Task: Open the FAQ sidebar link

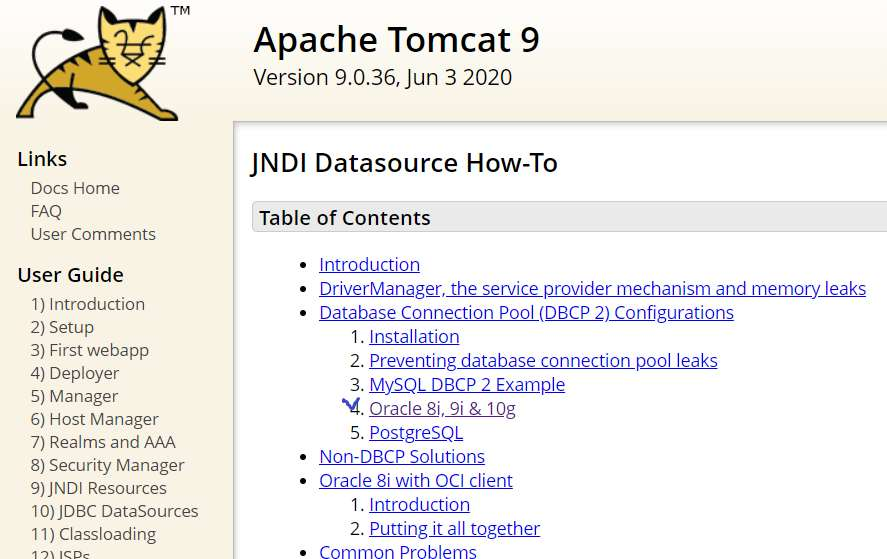Action: 46,211
